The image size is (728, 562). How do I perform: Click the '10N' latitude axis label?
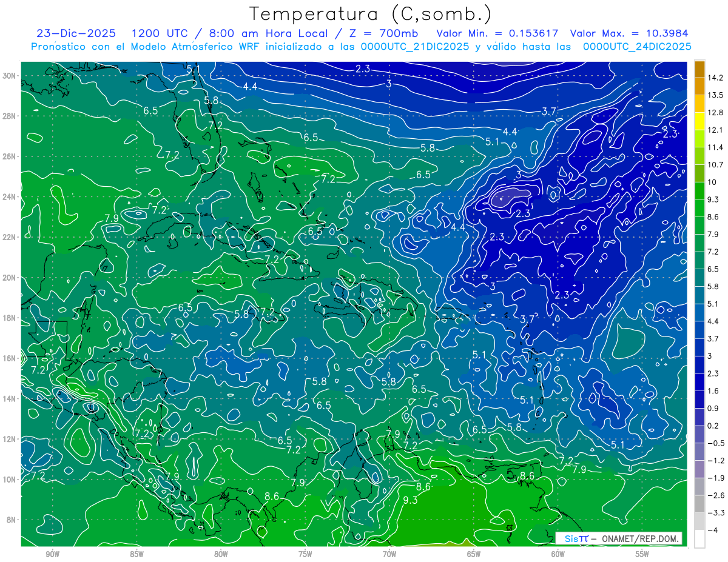point(10,480)
